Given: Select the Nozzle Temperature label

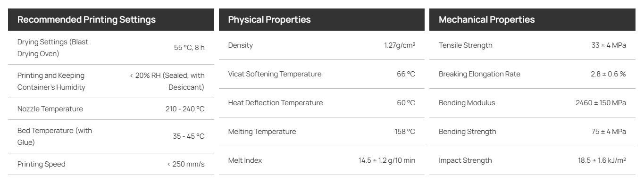Looking at the screenshot, I should (x=50, y=109).
